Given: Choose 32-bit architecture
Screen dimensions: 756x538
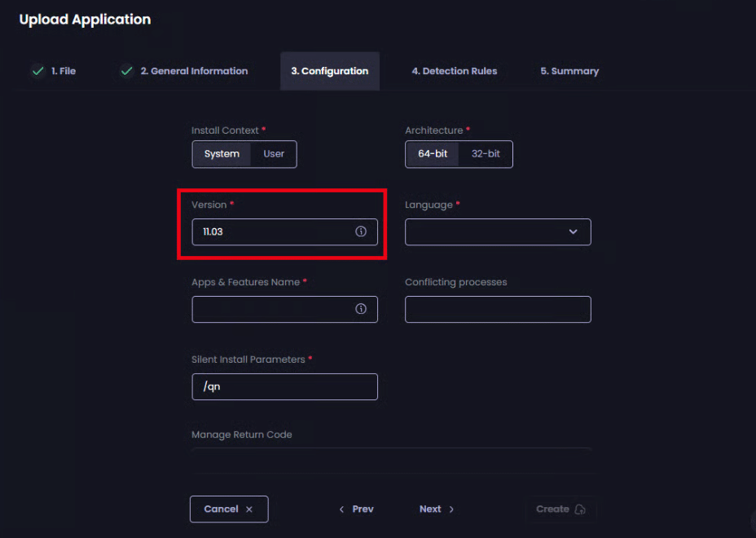Looking at the screenshot, I should tap(486, 154).
